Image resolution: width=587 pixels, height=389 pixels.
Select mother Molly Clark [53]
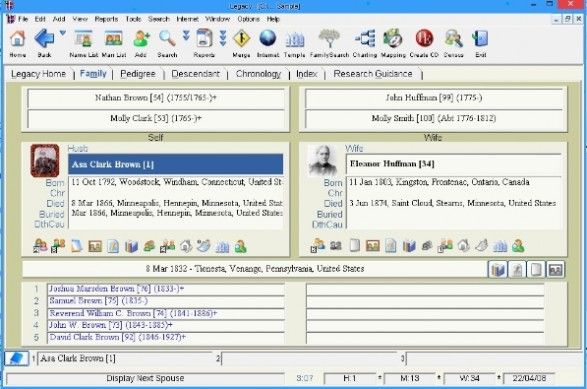pyautogui.click(x=156, y=119)
